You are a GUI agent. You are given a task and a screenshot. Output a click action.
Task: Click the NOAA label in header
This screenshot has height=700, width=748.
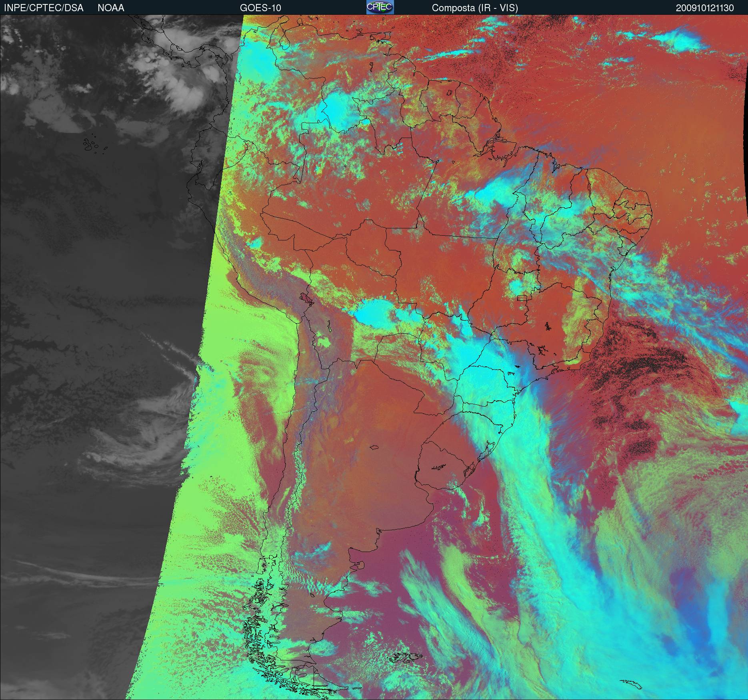click(x=111, y=8)
